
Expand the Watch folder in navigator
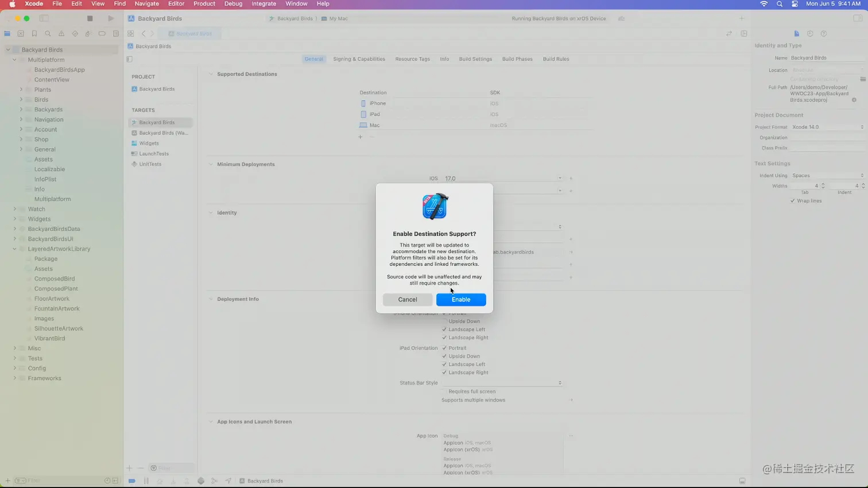(x=15, y=209)
